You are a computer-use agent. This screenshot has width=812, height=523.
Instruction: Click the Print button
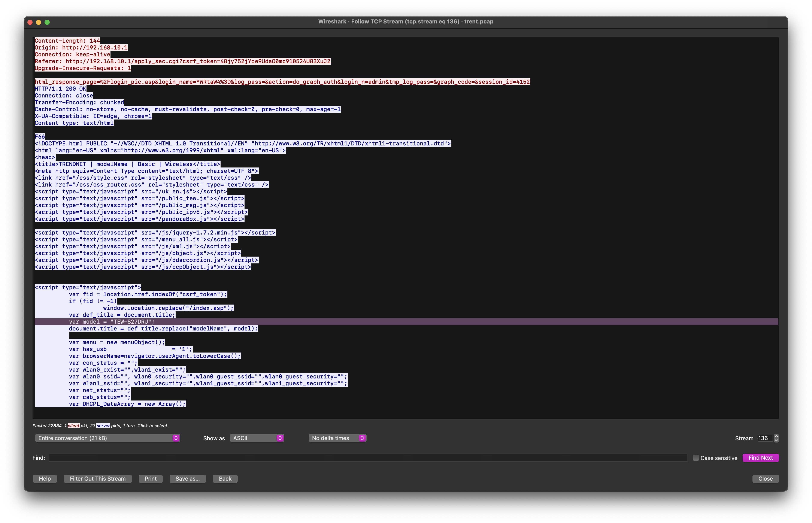click(x=150, y=478)
